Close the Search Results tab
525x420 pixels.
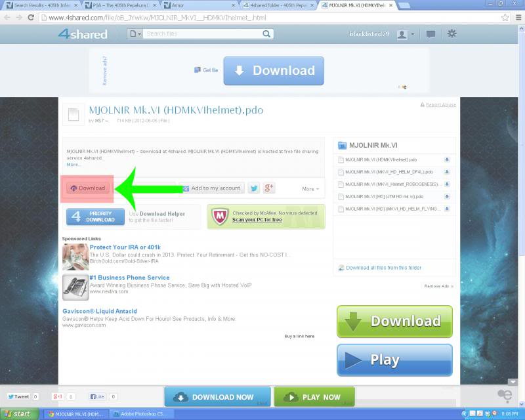coord(75,5)
